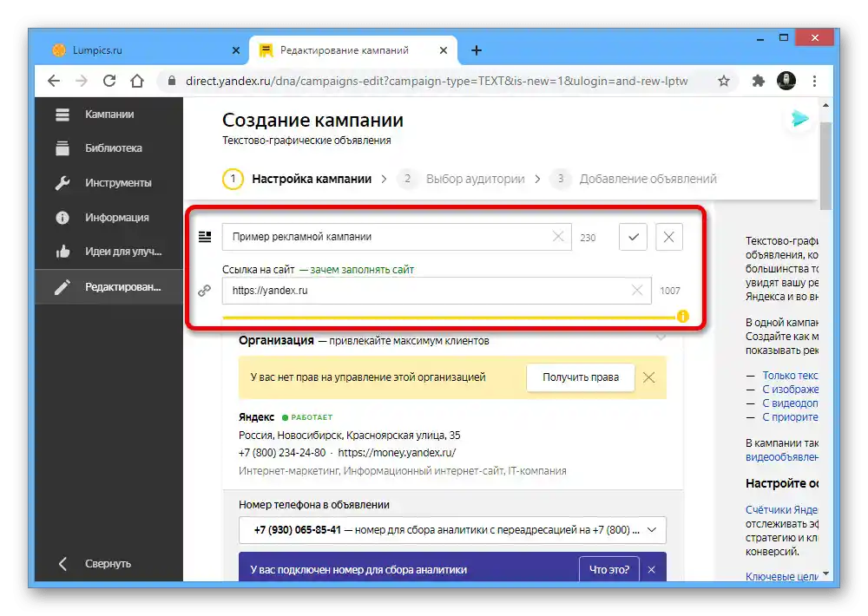Image resolution: width=868 pixels, height=616 pixels.
Task: Click the campaign name input field
Action: point(397,237)
